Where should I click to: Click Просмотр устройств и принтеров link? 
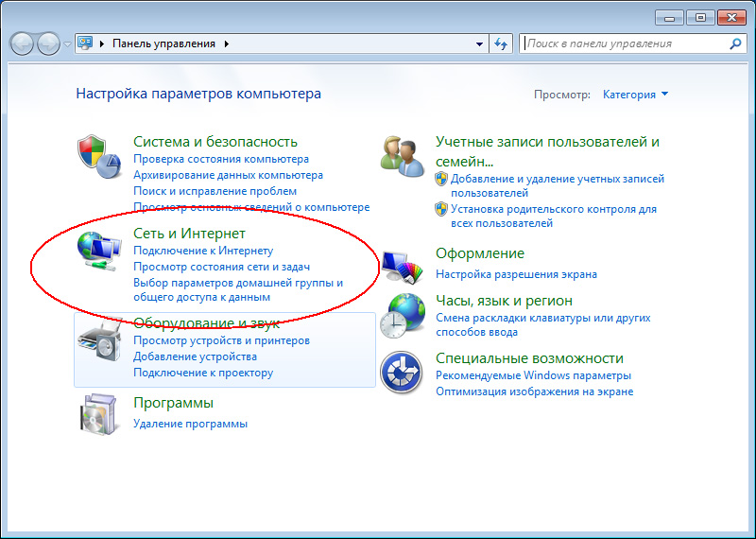(x=221, y=340)
